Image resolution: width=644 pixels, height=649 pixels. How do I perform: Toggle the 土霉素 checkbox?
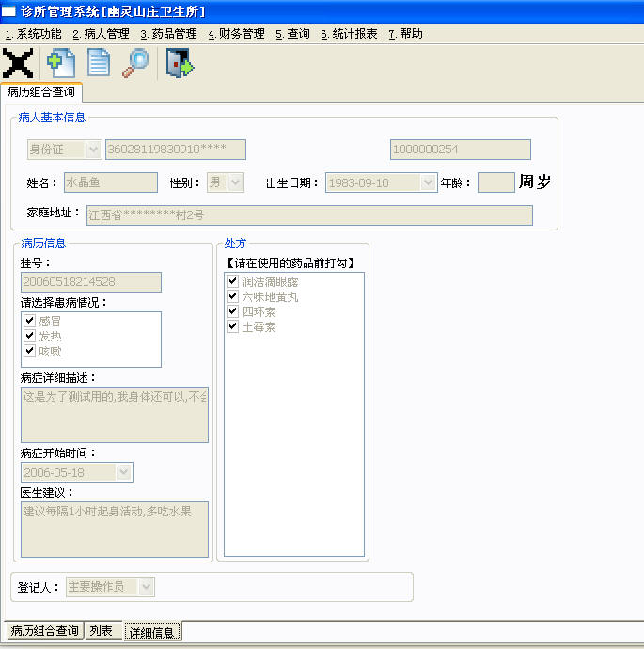pos(232,326)
